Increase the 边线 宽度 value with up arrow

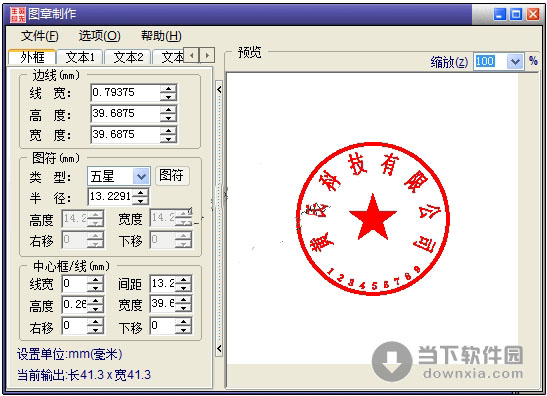[168, 130]
